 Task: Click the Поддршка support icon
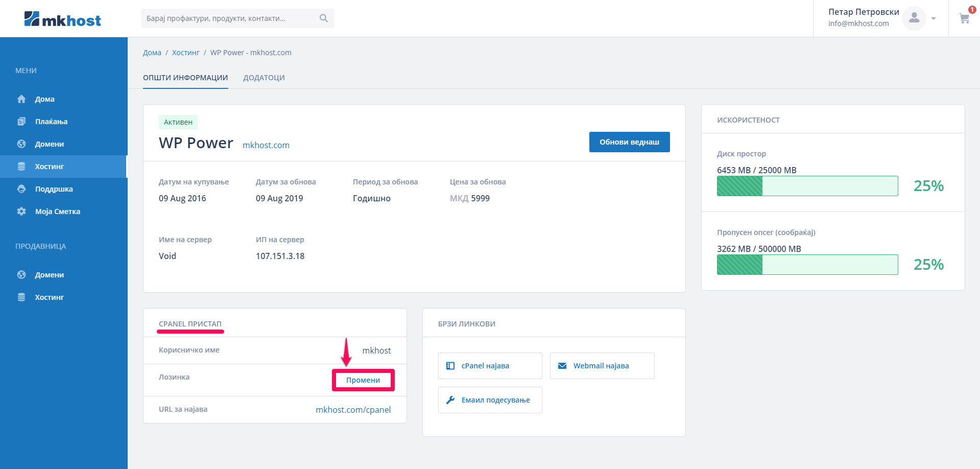click(x=21, y=189)
